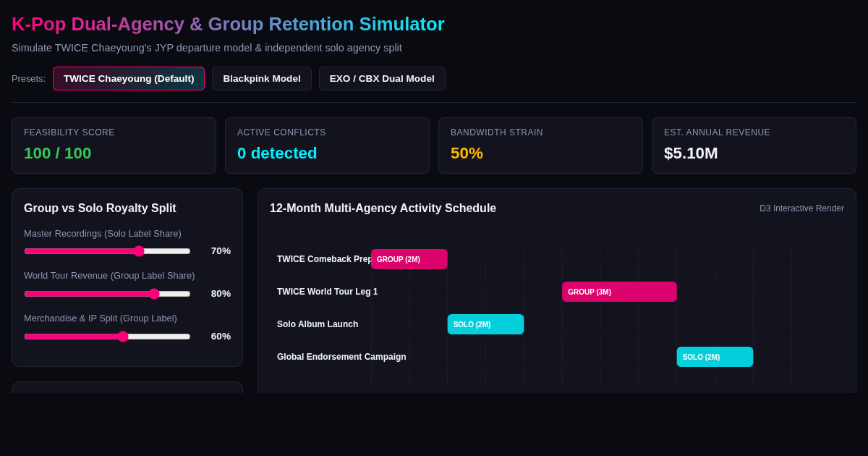
Task: Click the TWICE World Tour Leg 1 row label
Action: (x=327, y=292)
